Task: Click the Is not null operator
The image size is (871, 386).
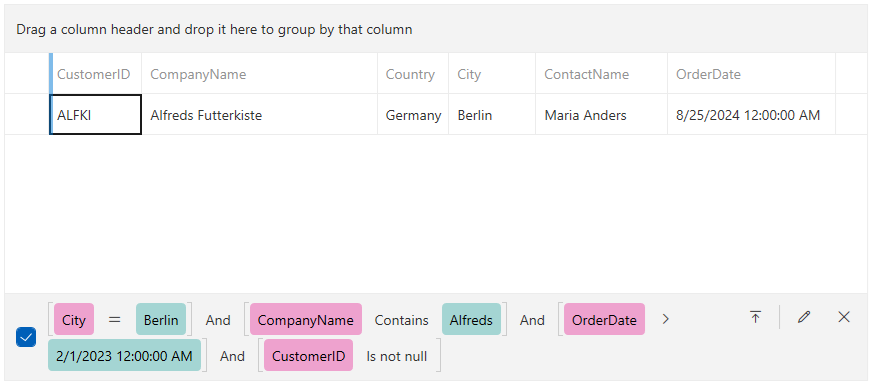Action: pos(397,357)
